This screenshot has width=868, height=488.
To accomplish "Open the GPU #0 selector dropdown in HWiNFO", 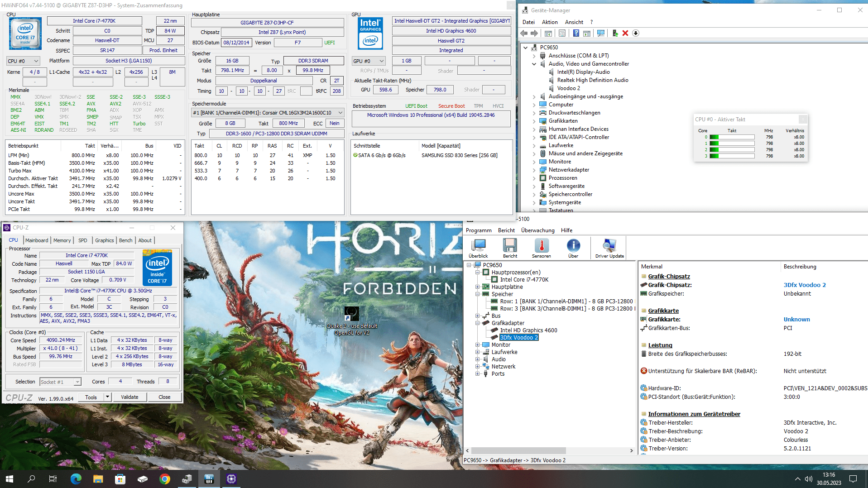I will coord(369,61).
